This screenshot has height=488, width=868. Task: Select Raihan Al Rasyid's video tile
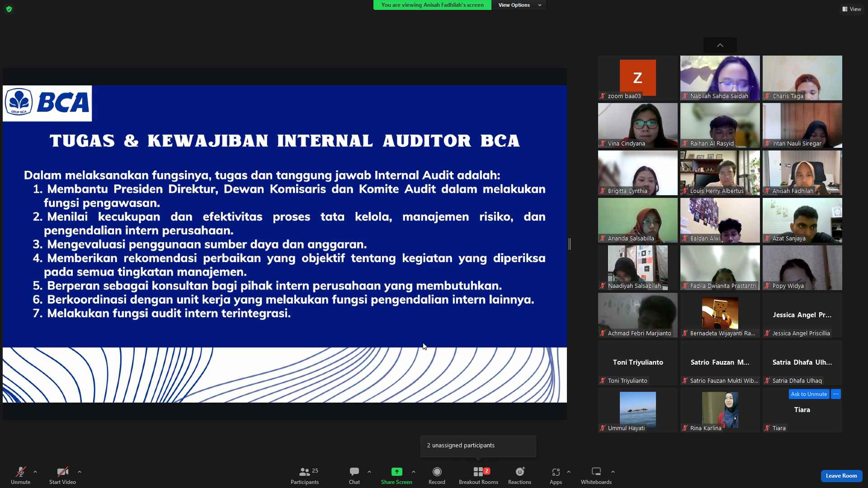point(720,125)
